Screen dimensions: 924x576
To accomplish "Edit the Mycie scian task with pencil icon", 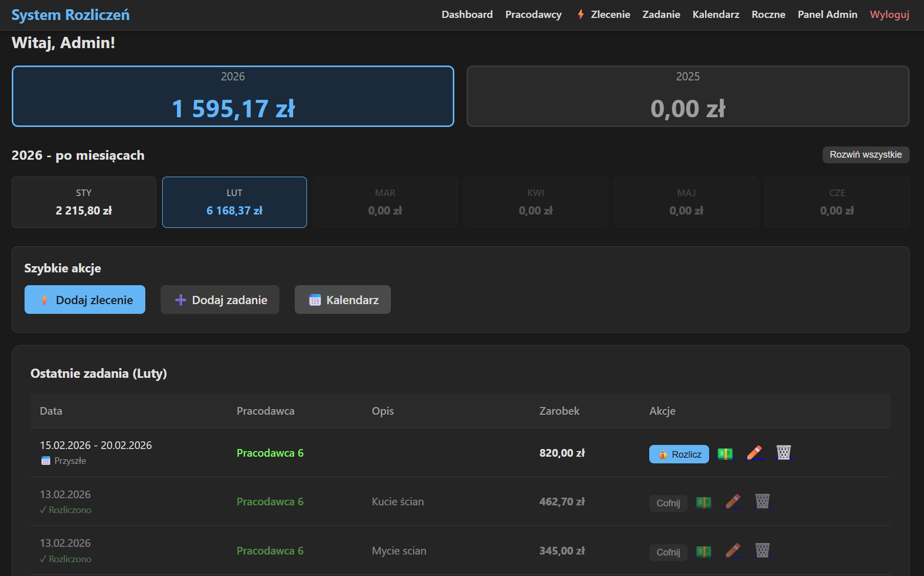I will 733,550.
